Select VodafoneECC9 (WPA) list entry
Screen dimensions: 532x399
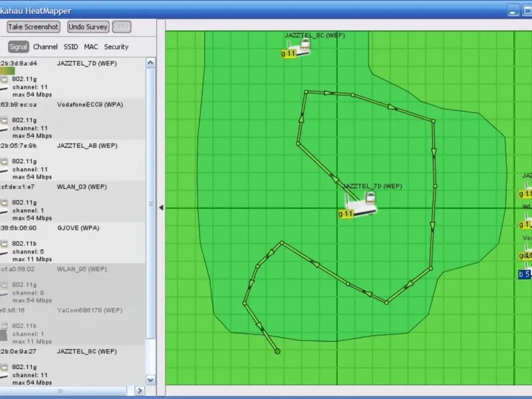point(90,104)
